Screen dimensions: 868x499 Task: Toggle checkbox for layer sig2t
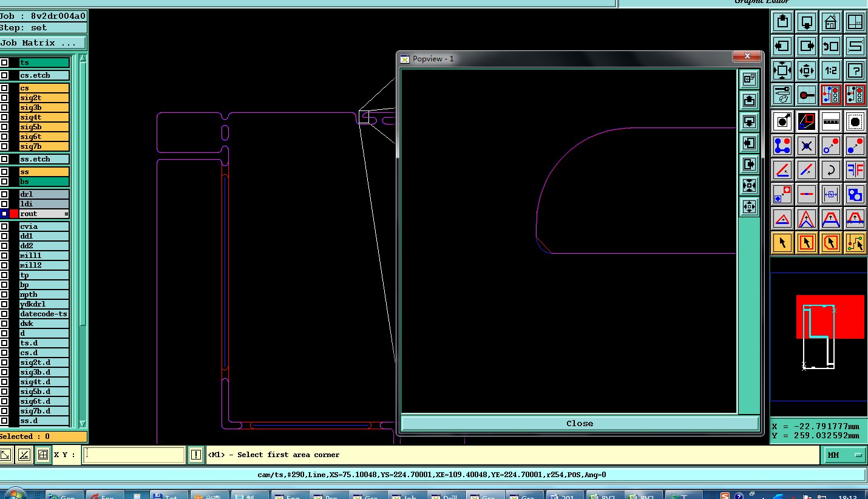click(4, 98)
